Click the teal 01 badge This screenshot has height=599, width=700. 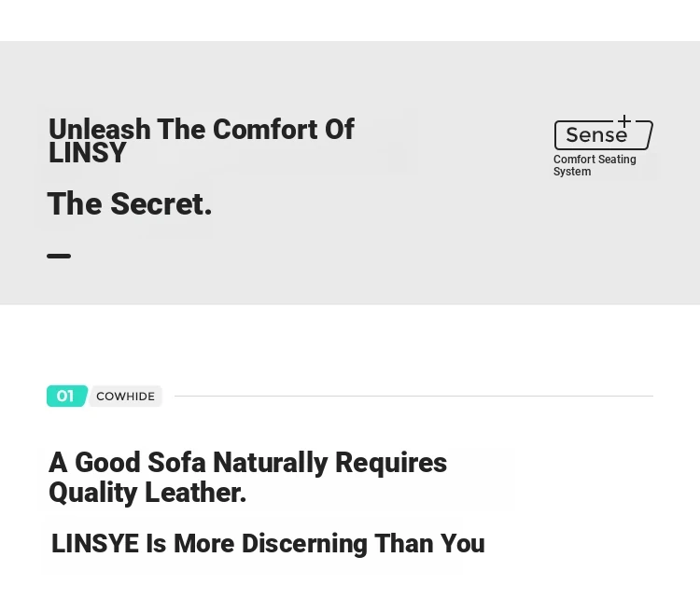[66, 396]
